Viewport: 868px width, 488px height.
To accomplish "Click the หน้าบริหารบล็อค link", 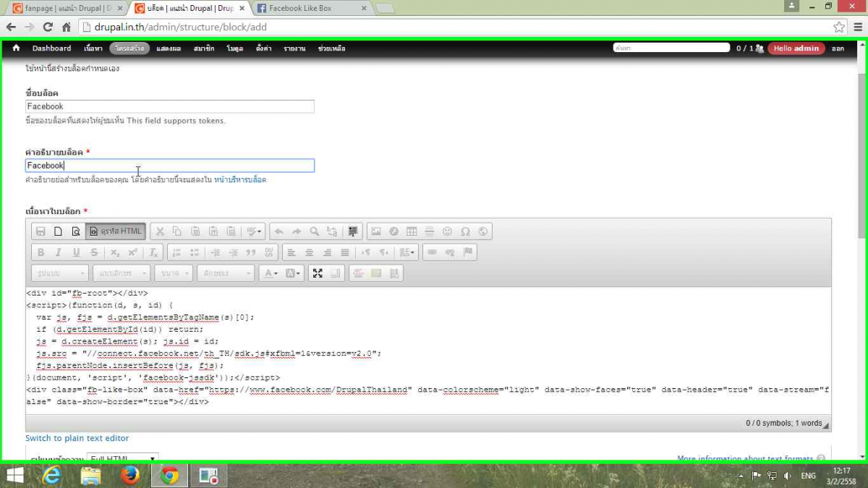I will [x=240, y=179].
